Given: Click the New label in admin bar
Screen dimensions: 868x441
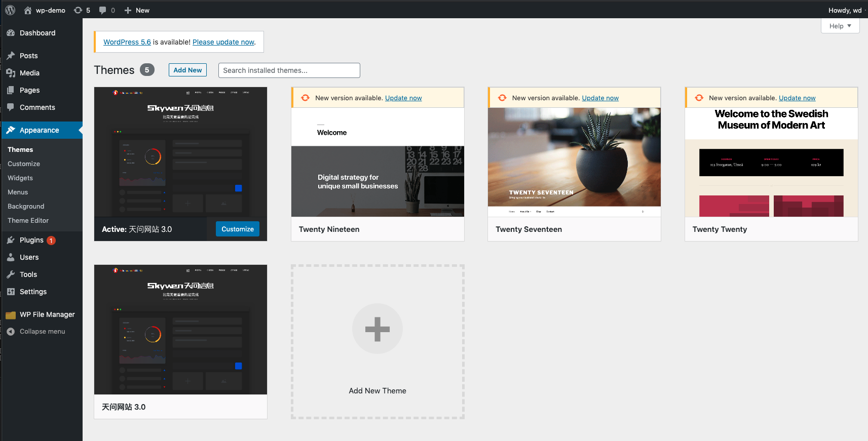Looking at the screenshot, I should [142, 10].
